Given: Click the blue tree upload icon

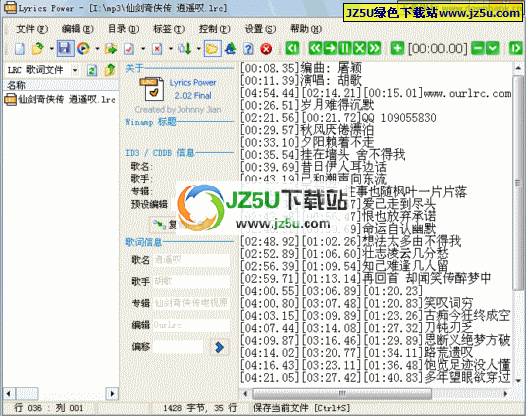Looking at the screenshot, I should pos(230,49).
